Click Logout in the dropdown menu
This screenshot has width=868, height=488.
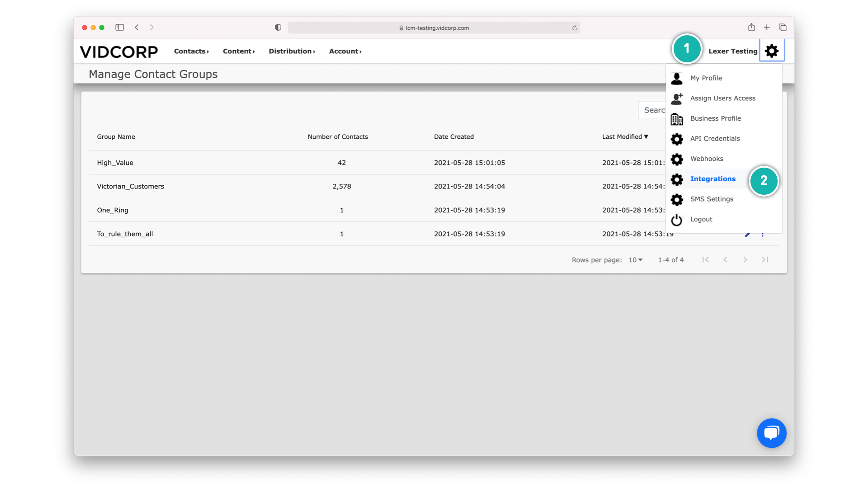click(x=701, y=219)
